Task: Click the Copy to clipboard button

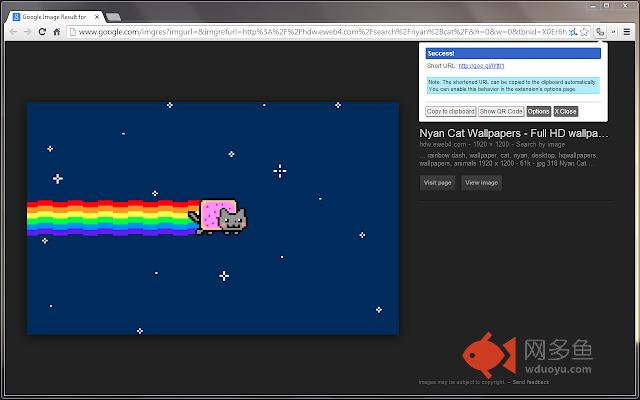Action: [x=450, y=111]
